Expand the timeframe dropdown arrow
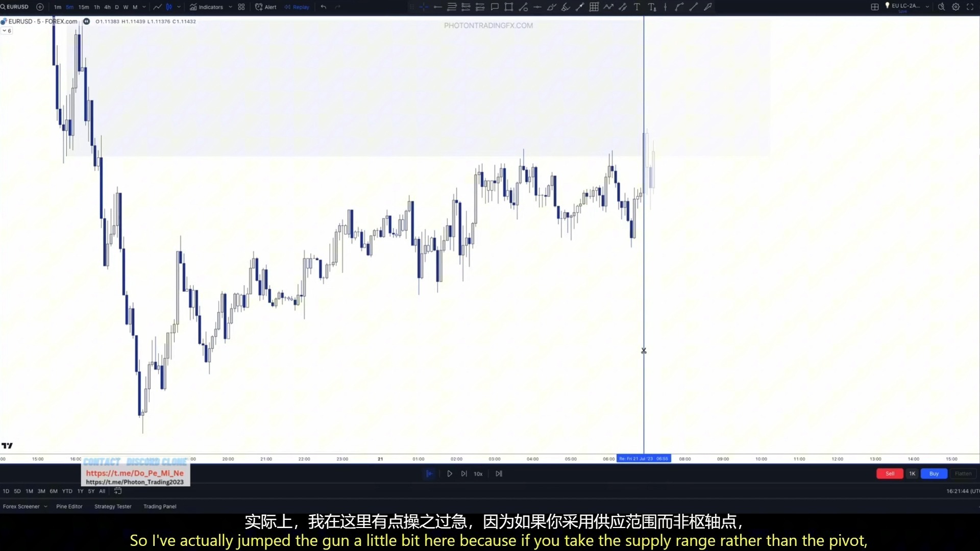Screen dimensions: 980x551 [144, 7]
